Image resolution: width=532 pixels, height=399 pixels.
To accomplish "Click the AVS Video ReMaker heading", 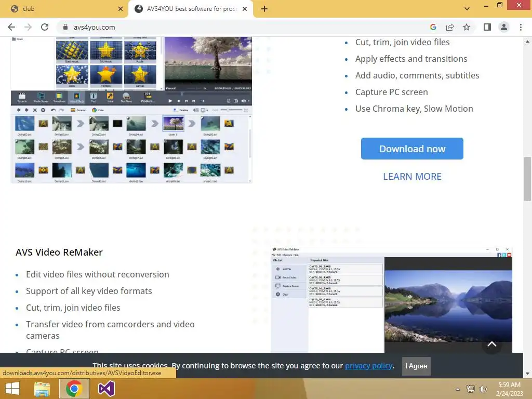I will click(x=59, y=252).
